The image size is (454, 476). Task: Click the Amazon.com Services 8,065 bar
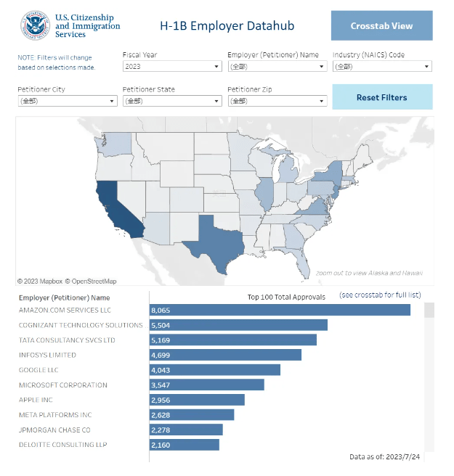coord(280,310)
